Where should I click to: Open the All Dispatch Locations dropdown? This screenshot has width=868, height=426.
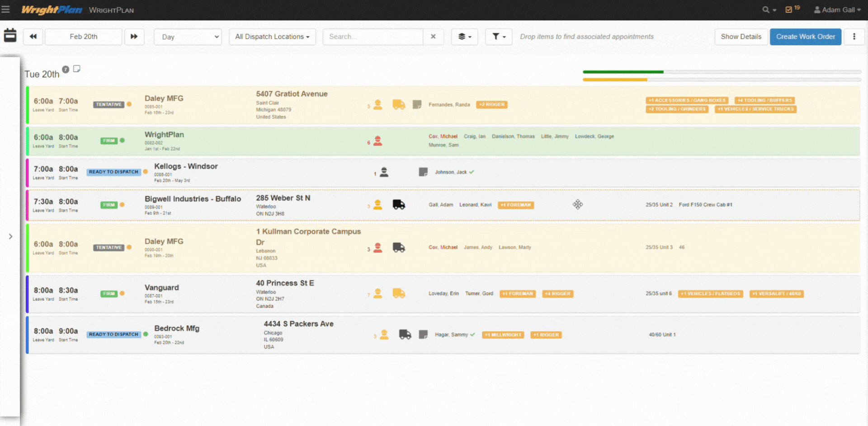point(272,37)
